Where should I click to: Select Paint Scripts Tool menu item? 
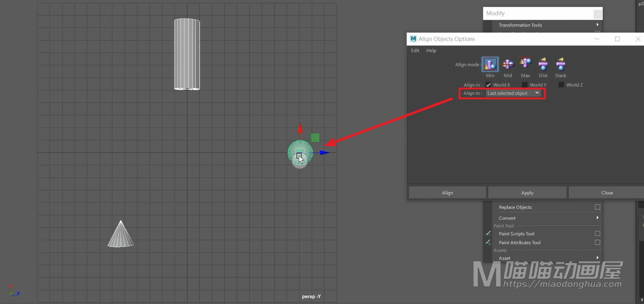click(x=517, y=233)
